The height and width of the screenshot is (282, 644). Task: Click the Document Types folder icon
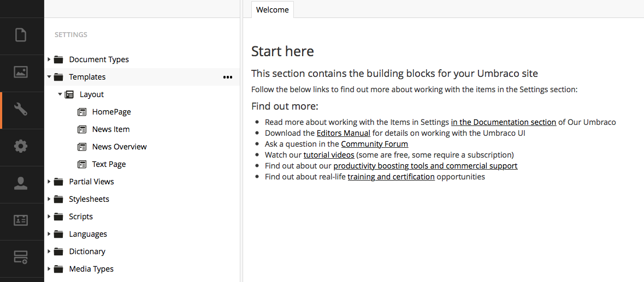tap(59, 59)
